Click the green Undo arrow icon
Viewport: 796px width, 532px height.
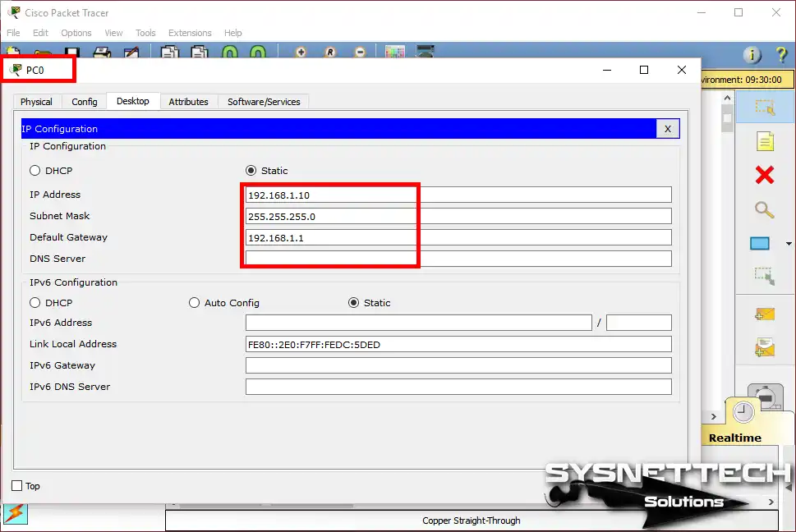(x=229, y=52)
